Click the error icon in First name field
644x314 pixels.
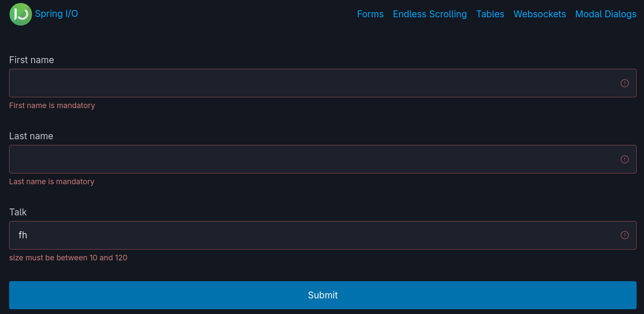(x=625, y=83)
